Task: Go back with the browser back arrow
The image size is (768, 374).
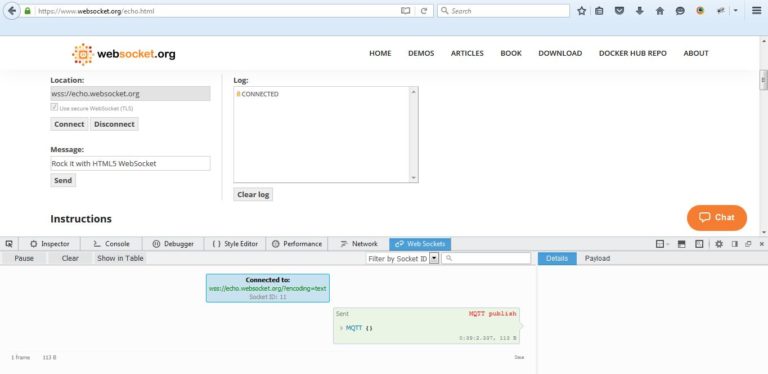Action: click(11, 10)
